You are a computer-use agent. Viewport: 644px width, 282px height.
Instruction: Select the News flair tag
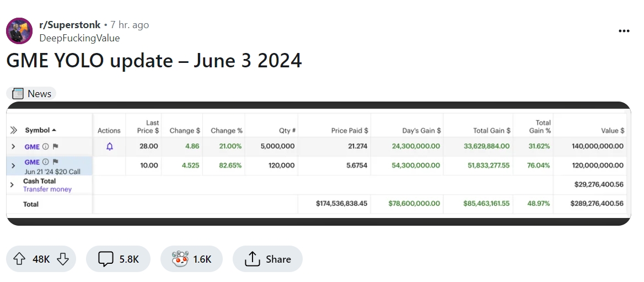coord(31,94)
